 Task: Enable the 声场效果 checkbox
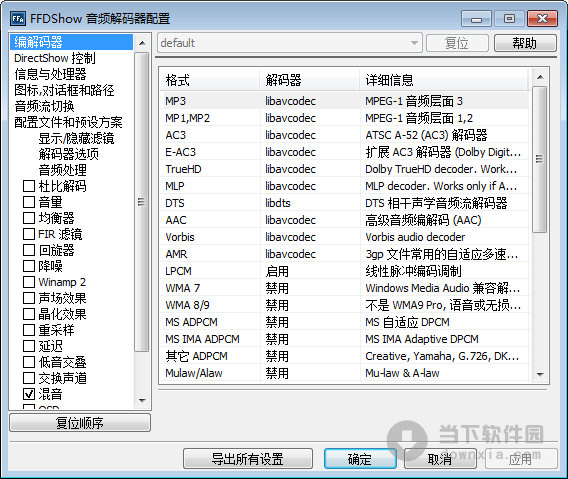[x=29, y=298]
